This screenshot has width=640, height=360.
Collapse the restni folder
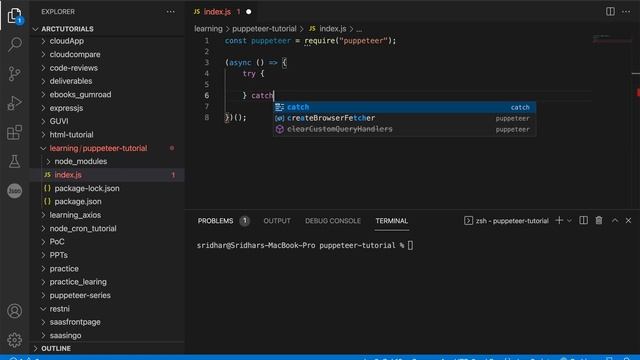[x=60, y=309]
